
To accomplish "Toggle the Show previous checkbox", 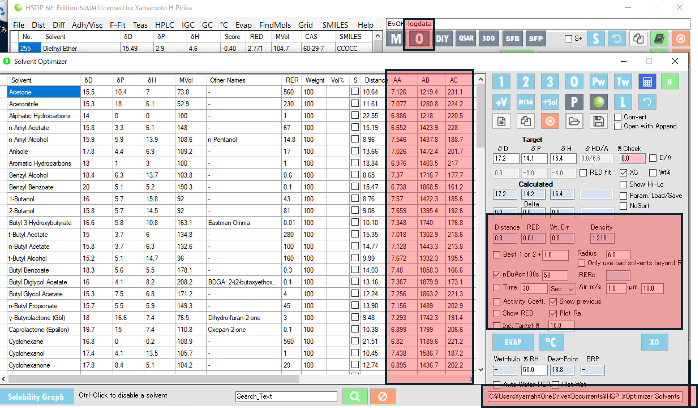I will pos(553,300).
